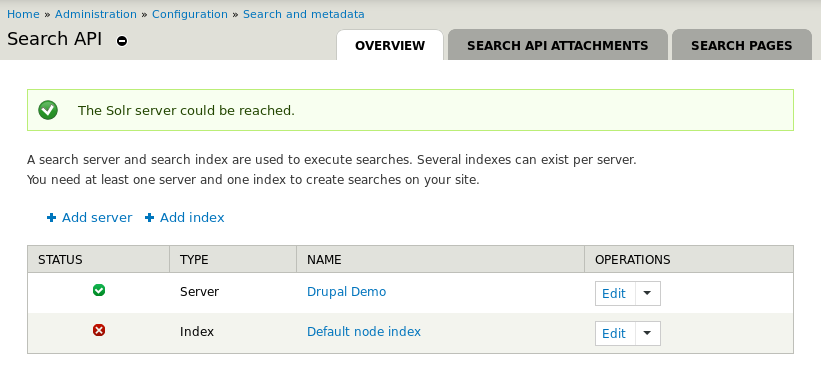Switch to the Overview tab

click(390, 46)
